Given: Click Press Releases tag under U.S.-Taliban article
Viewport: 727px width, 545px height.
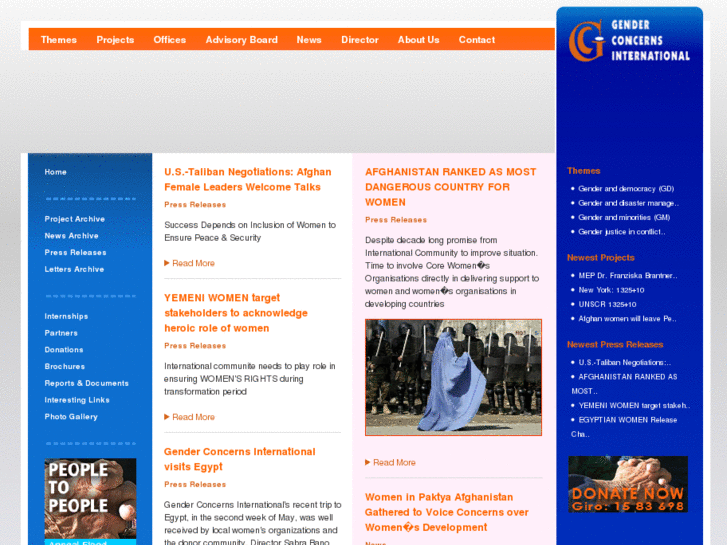Looking at the screenshot, I should coord(195,205).
